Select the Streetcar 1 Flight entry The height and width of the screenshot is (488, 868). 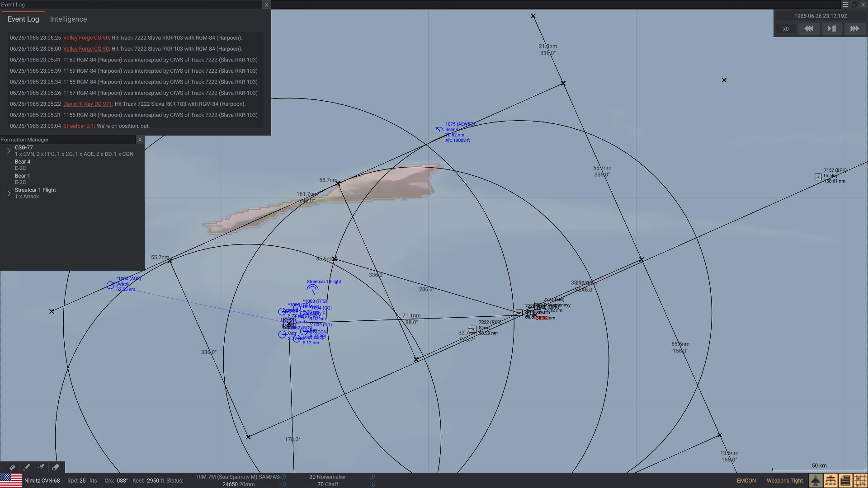click(x=35, y=193)
